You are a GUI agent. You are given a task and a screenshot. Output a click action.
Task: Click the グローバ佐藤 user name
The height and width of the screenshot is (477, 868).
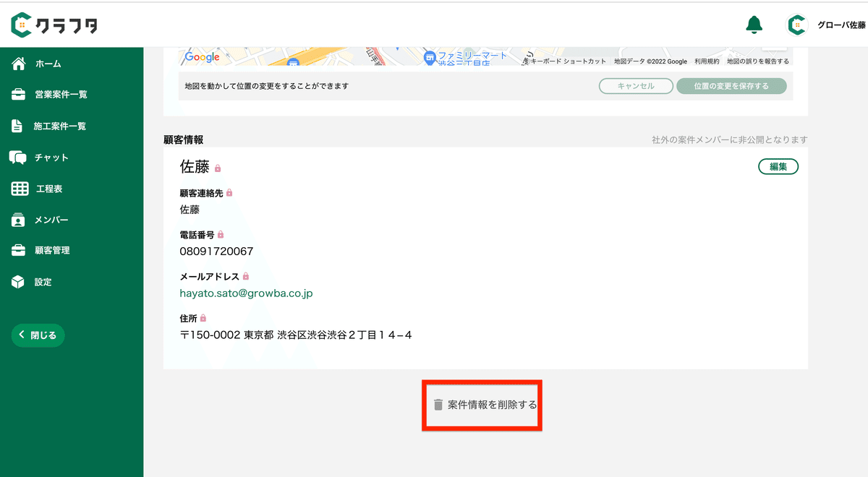pyautogui.click(x=841, y=25)
